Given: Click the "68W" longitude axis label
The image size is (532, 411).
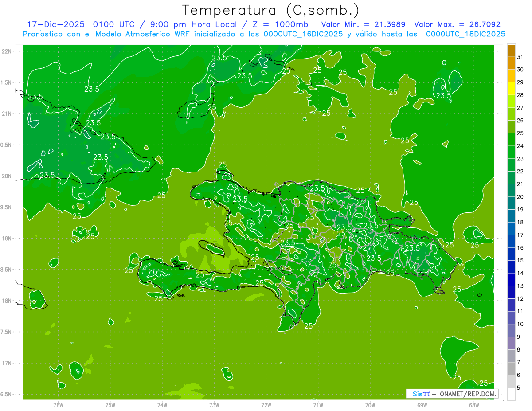Looking at the screenshot, I should coord(474,405).
